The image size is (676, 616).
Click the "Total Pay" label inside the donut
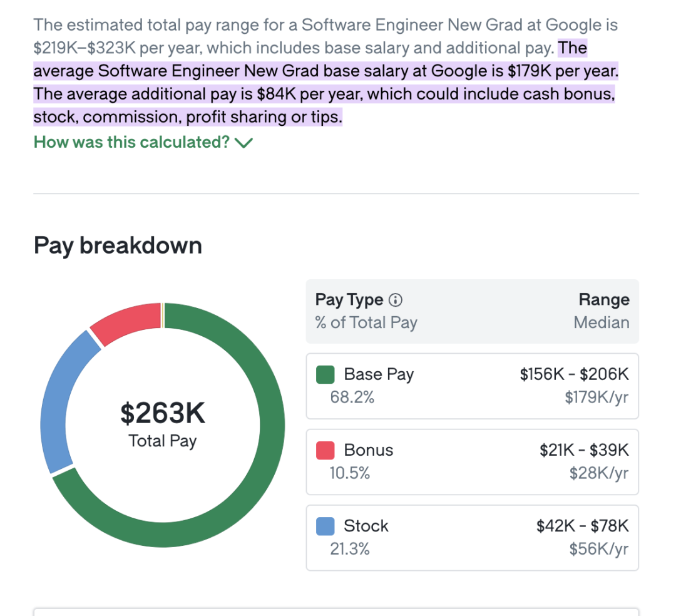coord(163,441)
